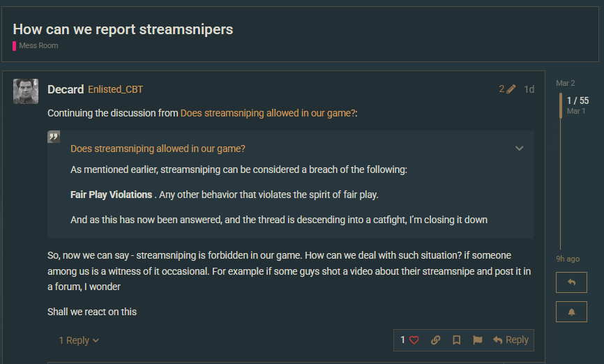Viewport: 604px width, 364px height.
Task: Like the post with the heart icon
Action: click(x=414, y=340)
